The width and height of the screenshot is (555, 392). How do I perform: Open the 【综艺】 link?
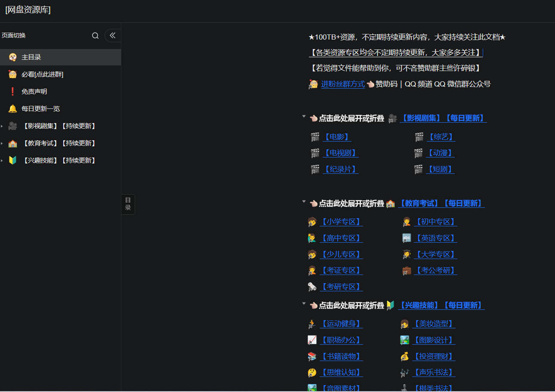pyautogui.click(x=441, y=137)
